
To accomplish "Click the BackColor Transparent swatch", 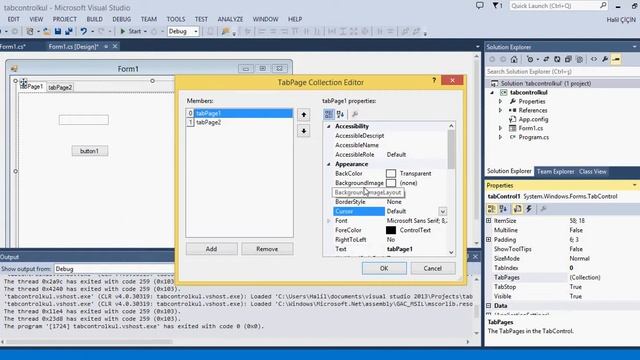I will point(391,173).
